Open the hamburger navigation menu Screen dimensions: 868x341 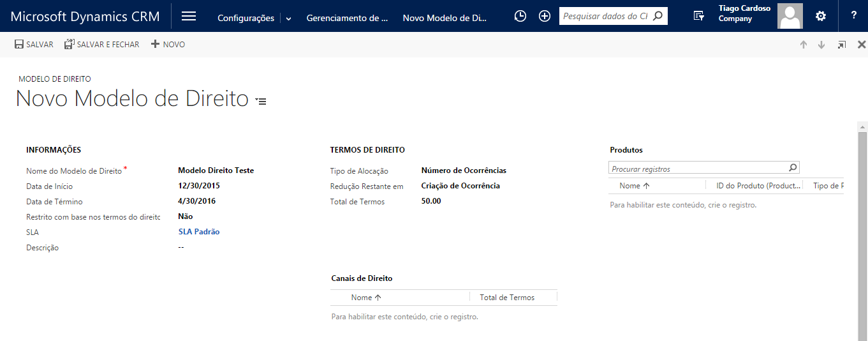(x=189, y=17)
